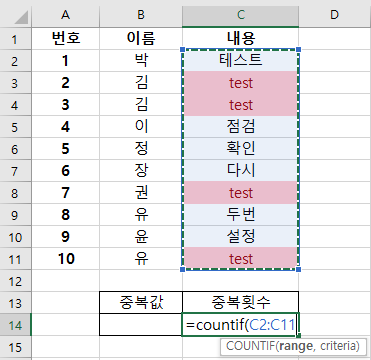Click the 중복횟수 label cell
Viewport: 371px width, 360px height.
240,303
